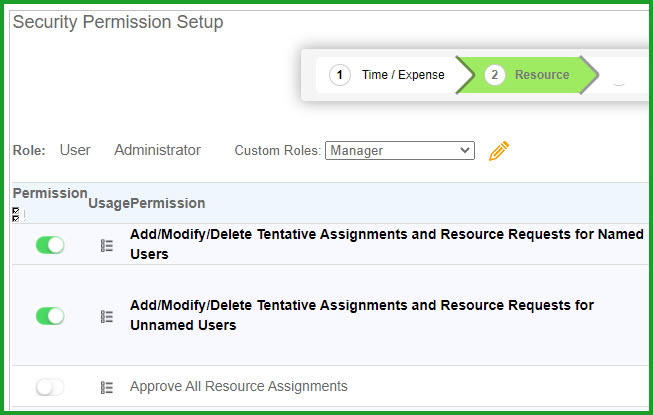
Task: Disable Unnamed Users tentative assignments toggle
Action: [50, 316]
